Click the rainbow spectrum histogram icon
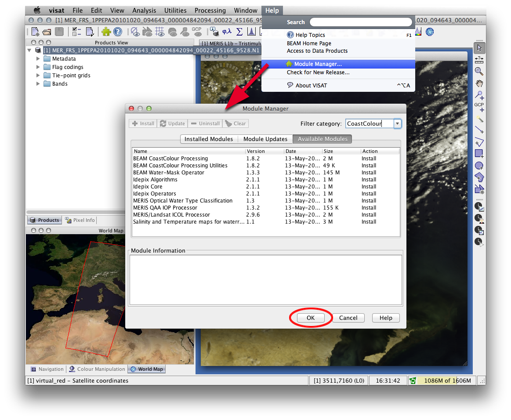The width and height of the screenshot is (511, 420). 418,32
